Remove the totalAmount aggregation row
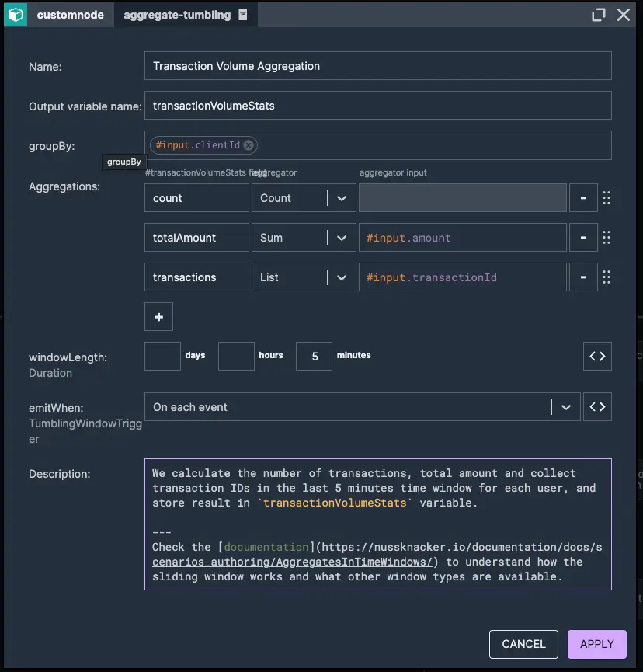This screenshot has width=643, height=672. 583,238
